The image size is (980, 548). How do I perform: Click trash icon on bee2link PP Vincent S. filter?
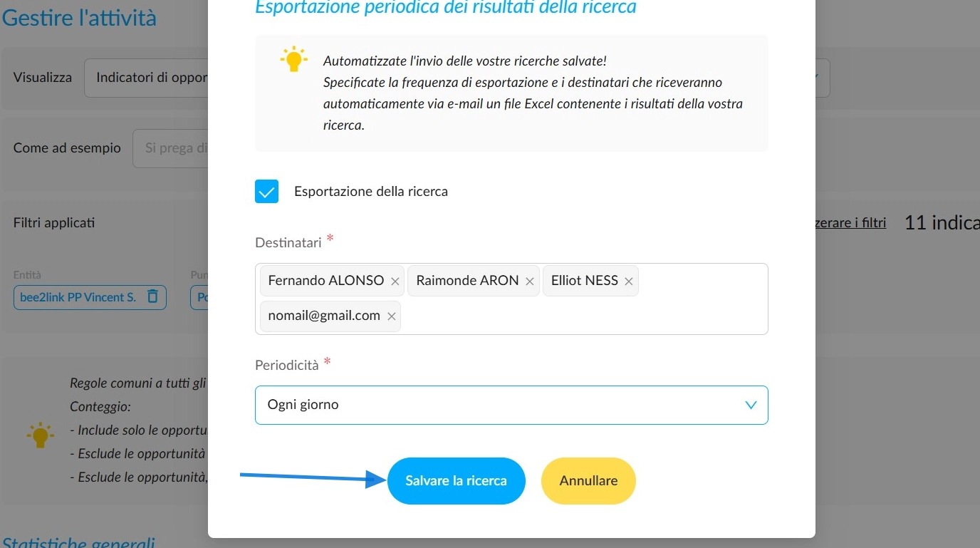click(x=152, y=297)
